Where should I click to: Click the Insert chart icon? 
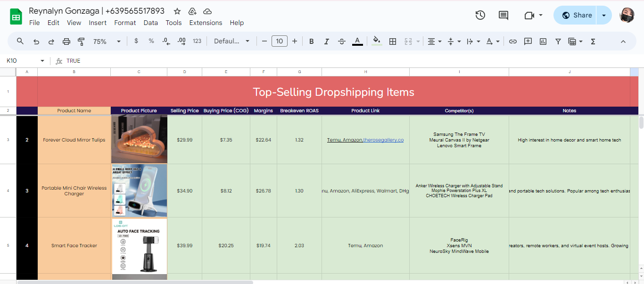(x=543, y=42)
